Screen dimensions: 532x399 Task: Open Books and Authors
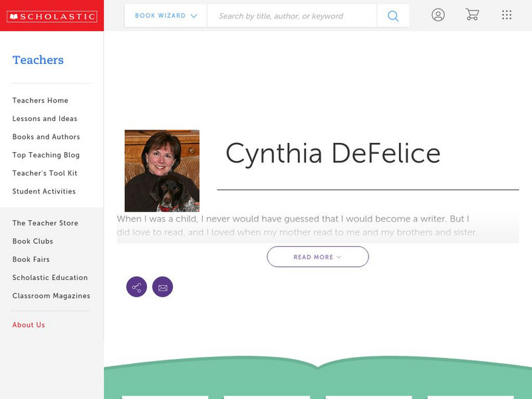46,137
